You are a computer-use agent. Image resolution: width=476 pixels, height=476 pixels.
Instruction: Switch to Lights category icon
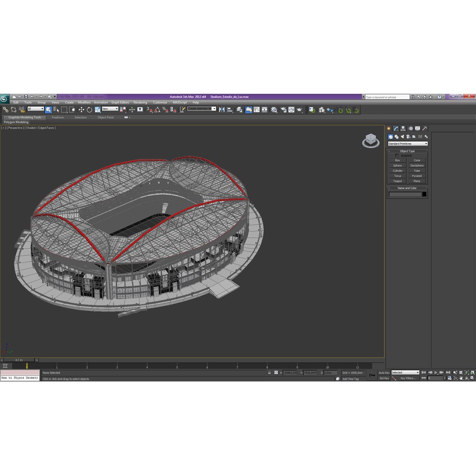click(x=402, y=137)
